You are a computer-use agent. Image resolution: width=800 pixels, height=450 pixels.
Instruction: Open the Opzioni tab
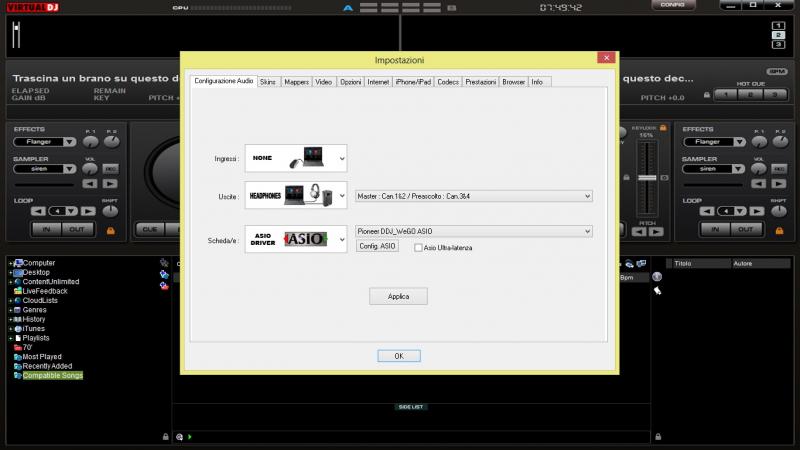click(x=351, y=82)
